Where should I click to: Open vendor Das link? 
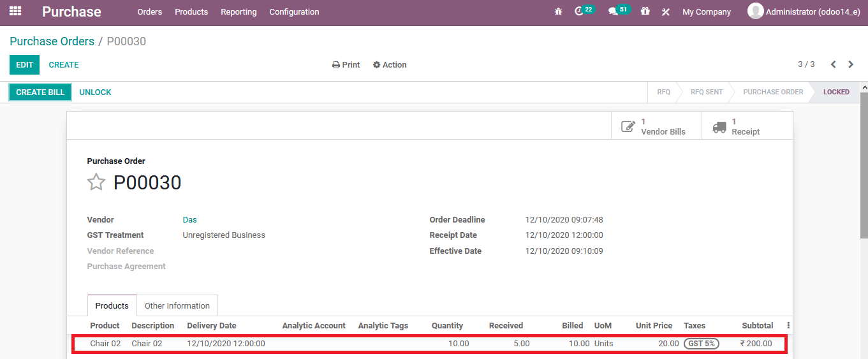tap(189, 219)
